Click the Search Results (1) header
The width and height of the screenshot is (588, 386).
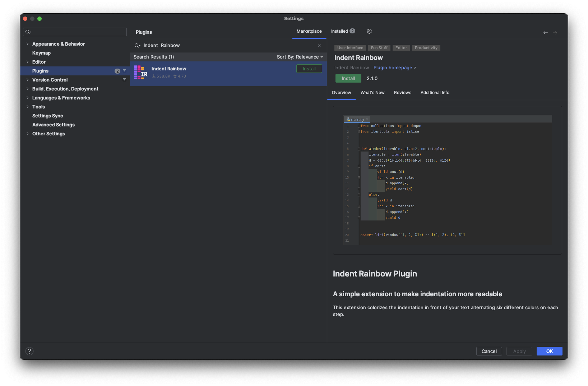154,57
